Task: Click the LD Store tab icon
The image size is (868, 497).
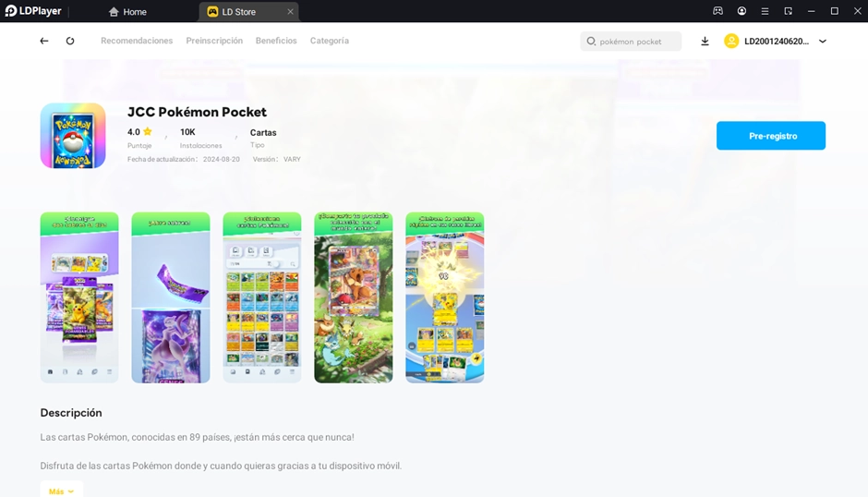Action: tap(212, 12)
